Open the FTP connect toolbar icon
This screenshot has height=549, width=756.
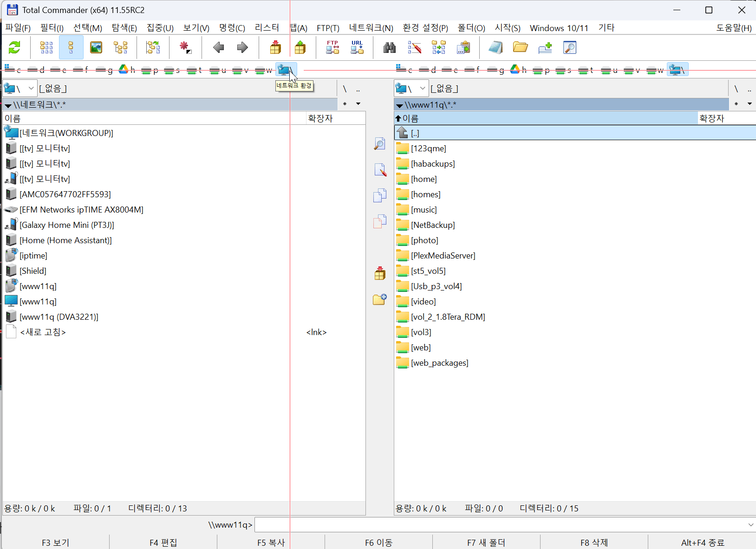(332, 47)
